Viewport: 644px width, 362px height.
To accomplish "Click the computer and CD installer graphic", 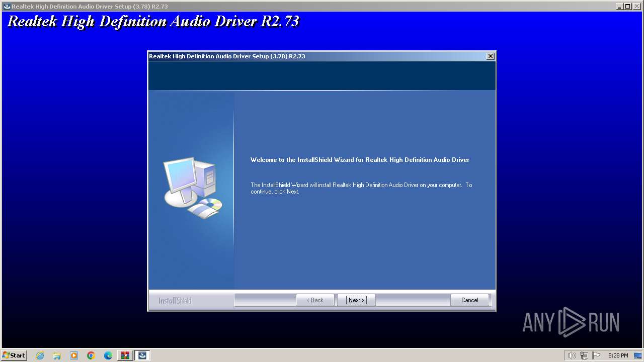I will (193, 188).
